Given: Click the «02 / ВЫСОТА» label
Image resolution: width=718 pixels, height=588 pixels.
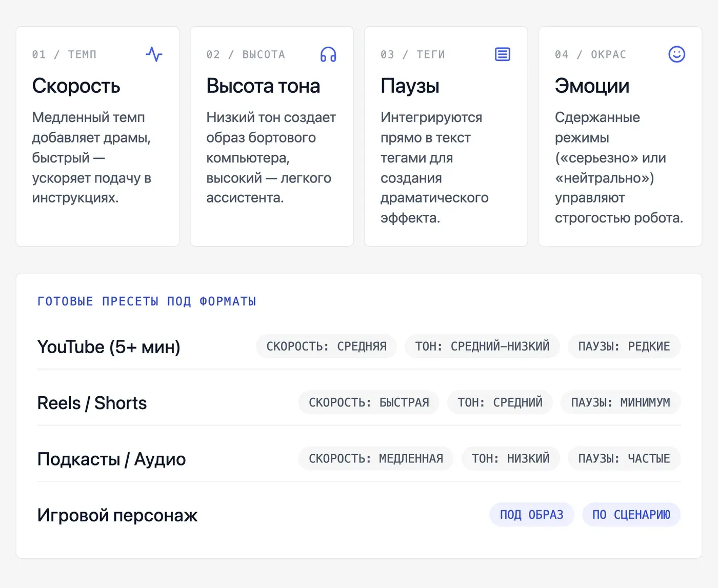Looking at the screenshot, I should (x=246, y=54).
